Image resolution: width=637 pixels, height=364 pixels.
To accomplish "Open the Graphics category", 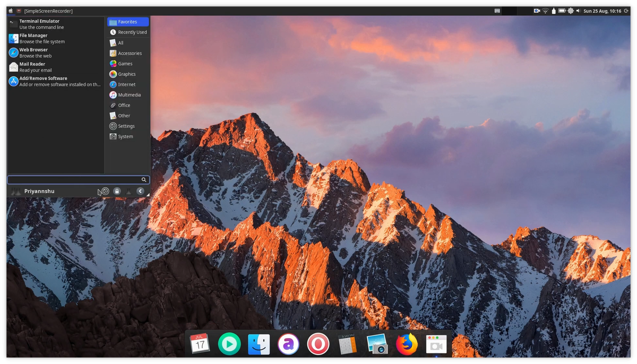I will (x=128, y=74).
